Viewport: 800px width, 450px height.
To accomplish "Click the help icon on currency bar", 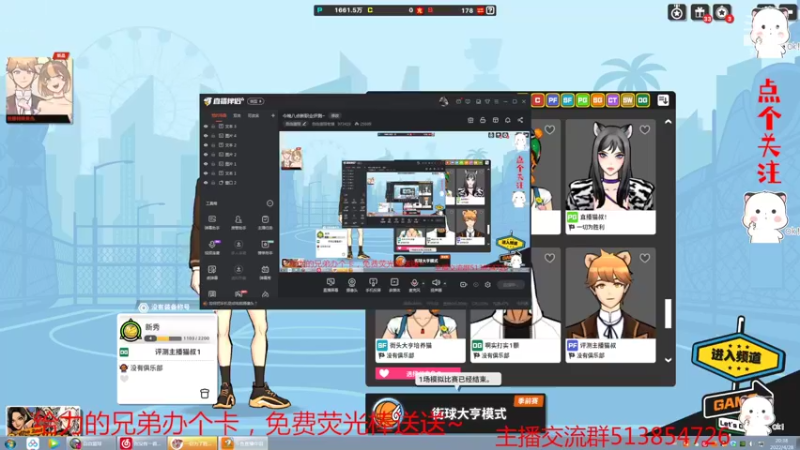I will (490, 10).
